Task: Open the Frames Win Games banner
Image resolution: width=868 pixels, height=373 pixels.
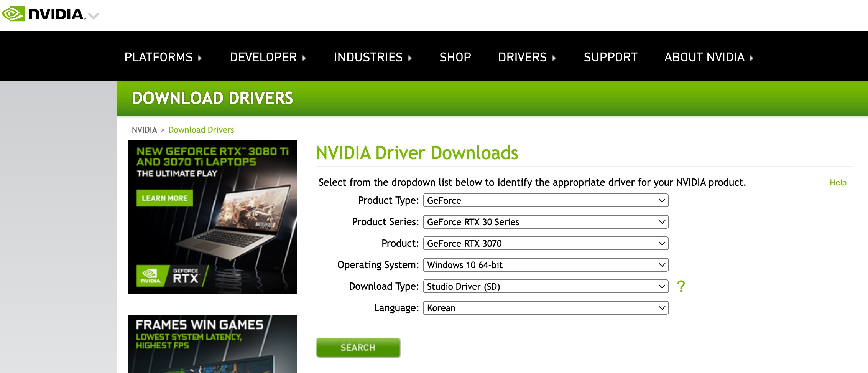Action: coord(212,344)
